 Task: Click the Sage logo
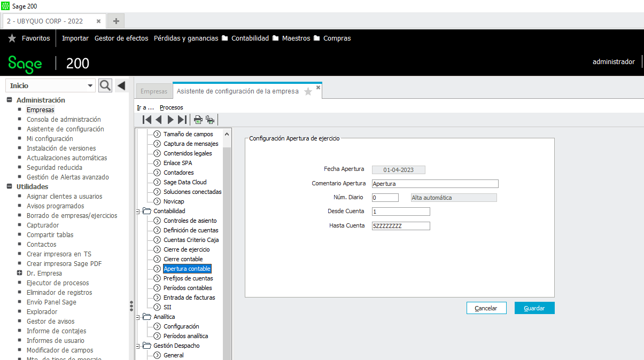click(x=25, y=64)
